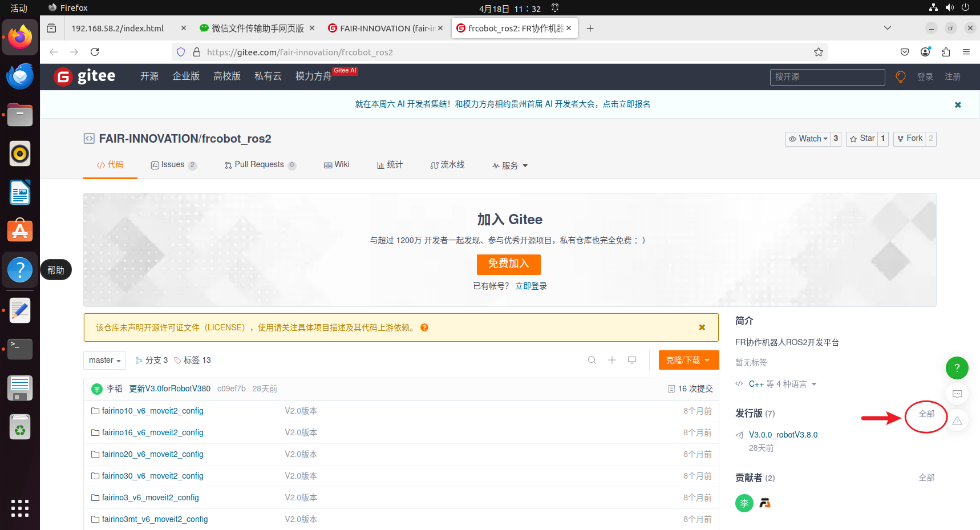
Task: Open the Wiki tab
Action: coord(337,165)
